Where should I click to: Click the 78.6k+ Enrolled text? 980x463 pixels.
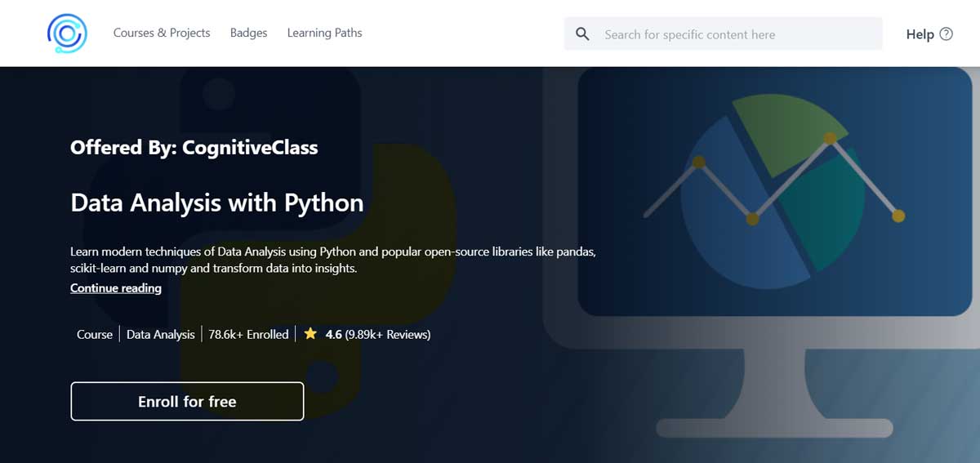248,334
